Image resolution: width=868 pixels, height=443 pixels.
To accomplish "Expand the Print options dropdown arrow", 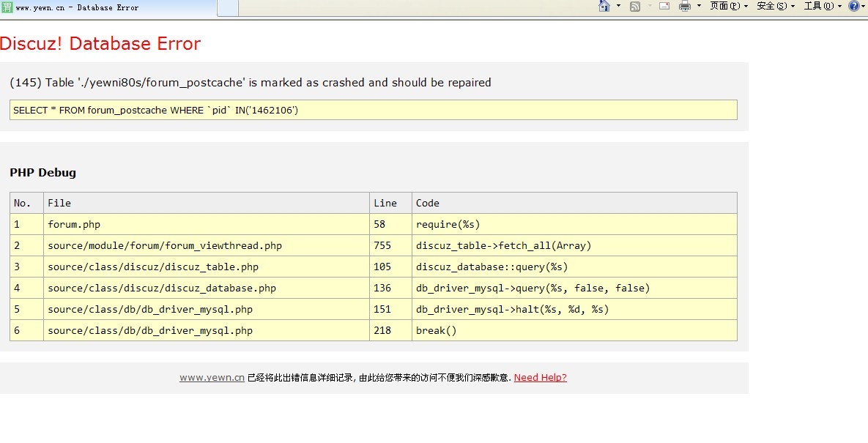I will coord(699,7).
